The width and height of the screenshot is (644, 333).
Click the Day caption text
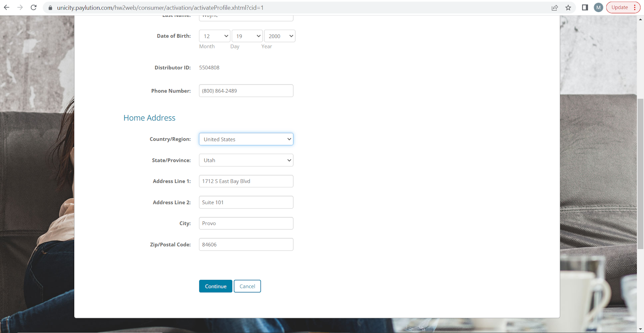pyautogui.click(x=235, y=47)
